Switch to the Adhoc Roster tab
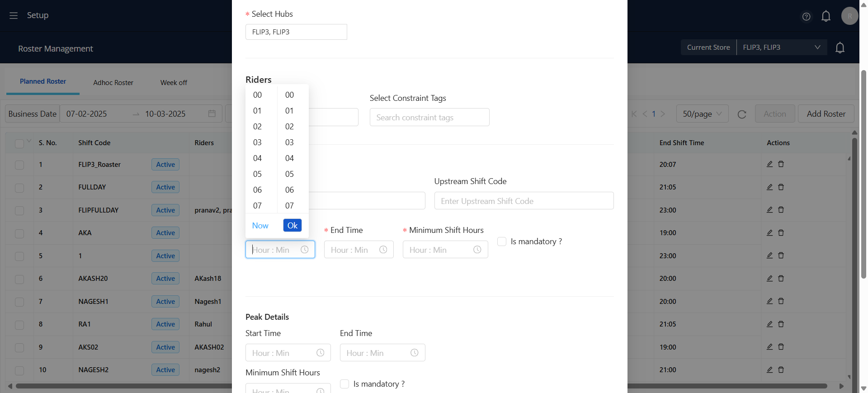868x393 pixels. pos(113,83)
